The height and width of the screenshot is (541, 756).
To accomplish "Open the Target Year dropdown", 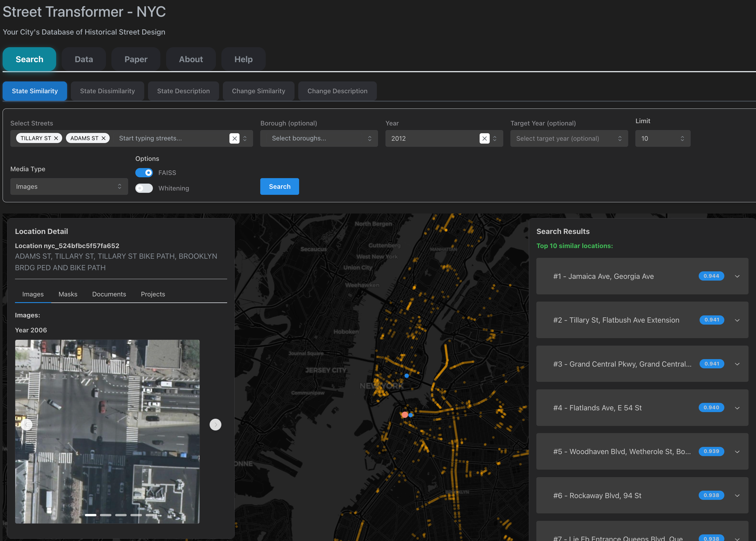I will 569,139.
